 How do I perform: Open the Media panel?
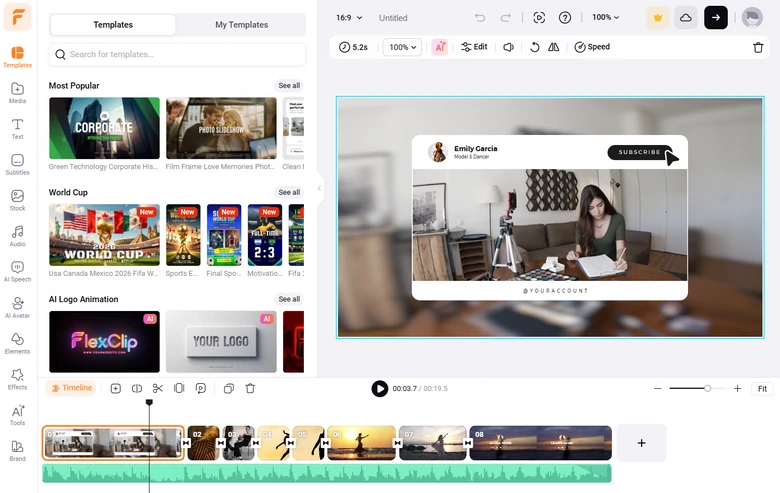coord(17,93)
